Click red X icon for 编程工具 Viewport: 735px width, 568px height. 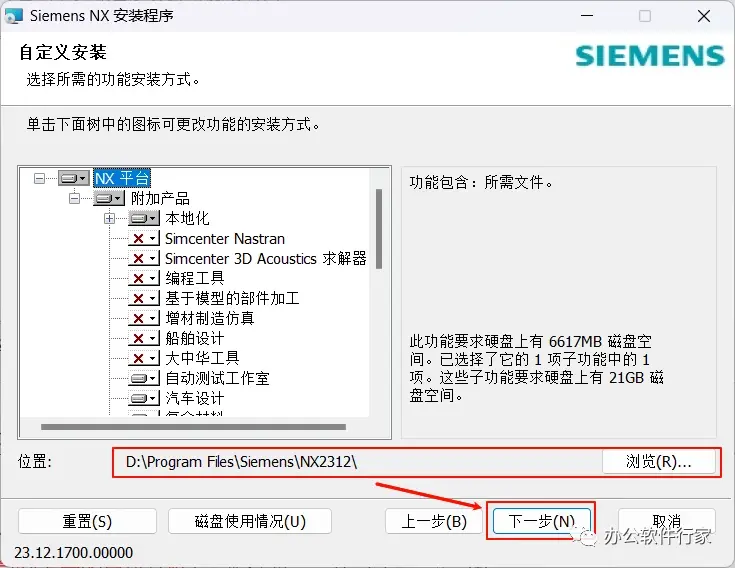(x=144, y=278)
